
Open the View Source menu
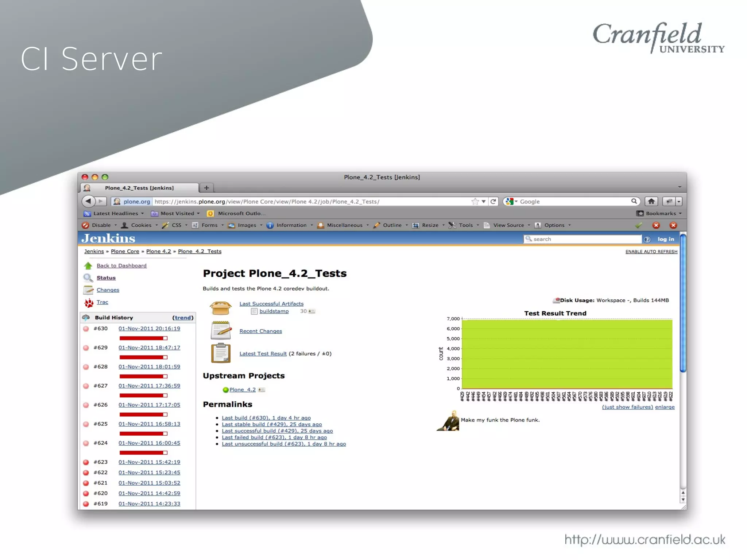coord(507,225)
